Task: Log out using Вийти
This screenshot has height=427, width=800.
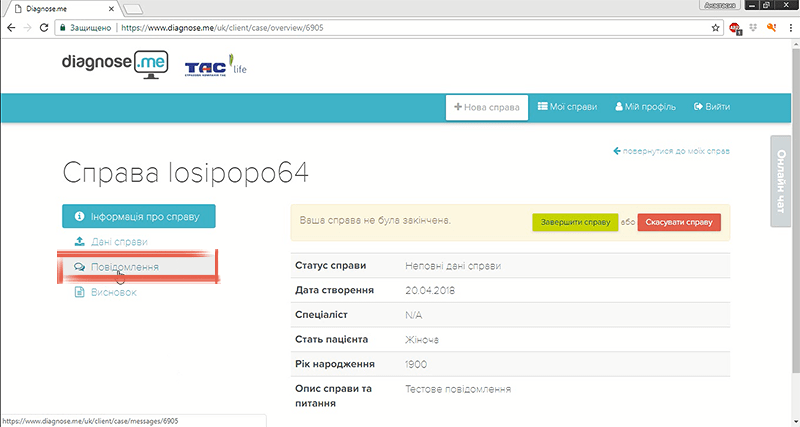Action: 710,107
